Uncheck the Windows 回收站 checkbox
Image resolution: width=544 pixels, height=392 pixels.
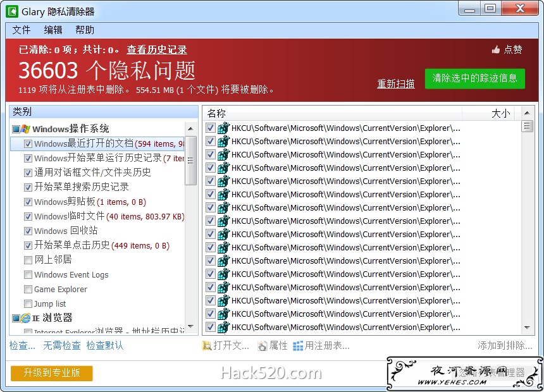point(28,231)
